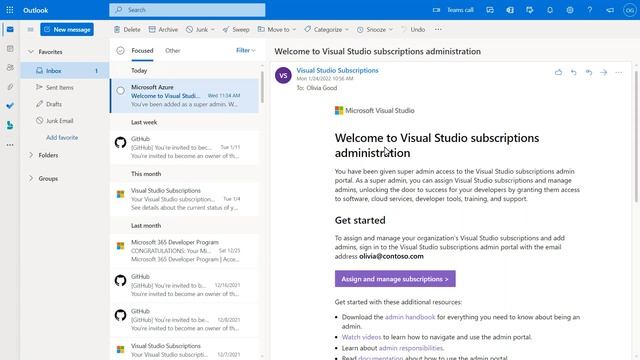Image resolution: width=640 pixels, height=360 pixels.
Task: Expand the Folders section
Action: pos(31,155)
